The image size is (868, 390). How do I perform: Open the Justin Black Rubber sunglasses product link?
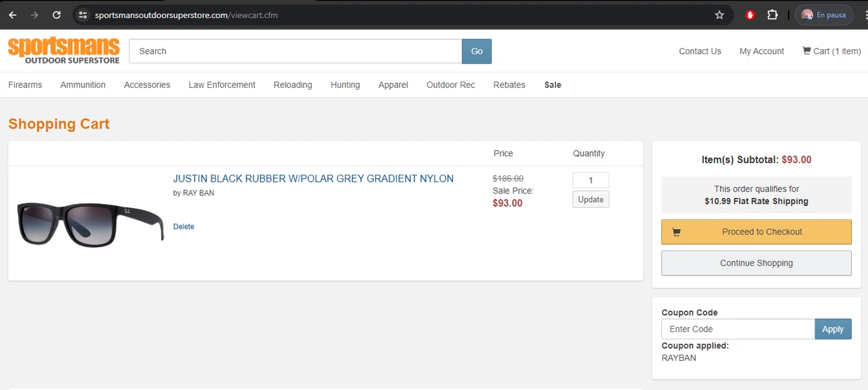[x=313, y=179]
